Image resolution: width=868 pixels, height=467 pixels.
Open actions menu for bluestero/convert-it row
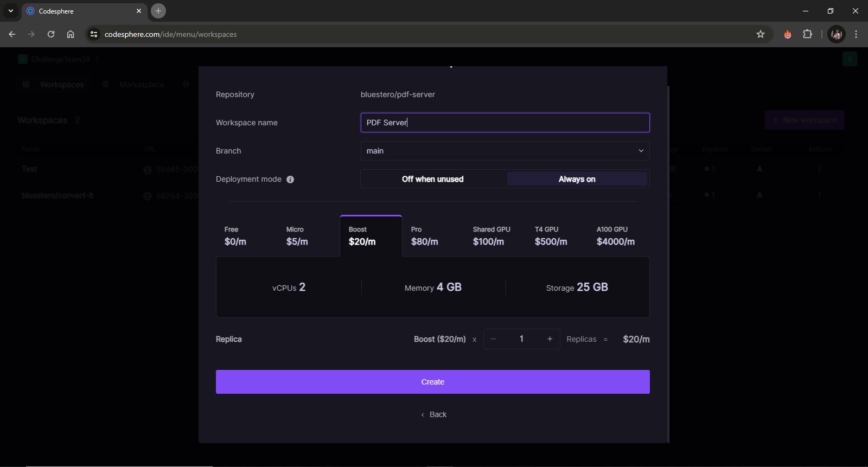pos(819,195)
